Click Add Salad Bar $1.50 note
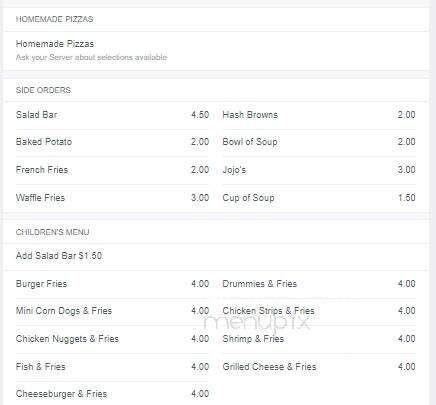 (59, 256)
